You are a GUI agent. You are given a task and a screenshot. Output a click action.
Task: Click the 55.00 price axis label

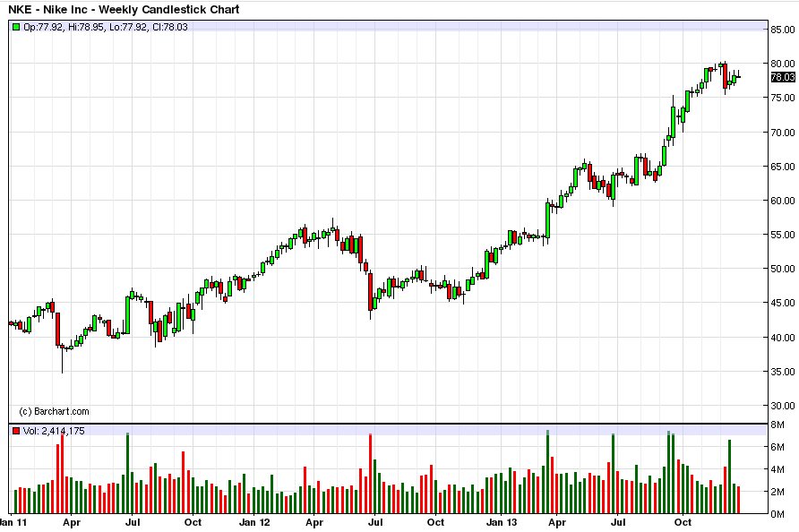tap(783, 235)
